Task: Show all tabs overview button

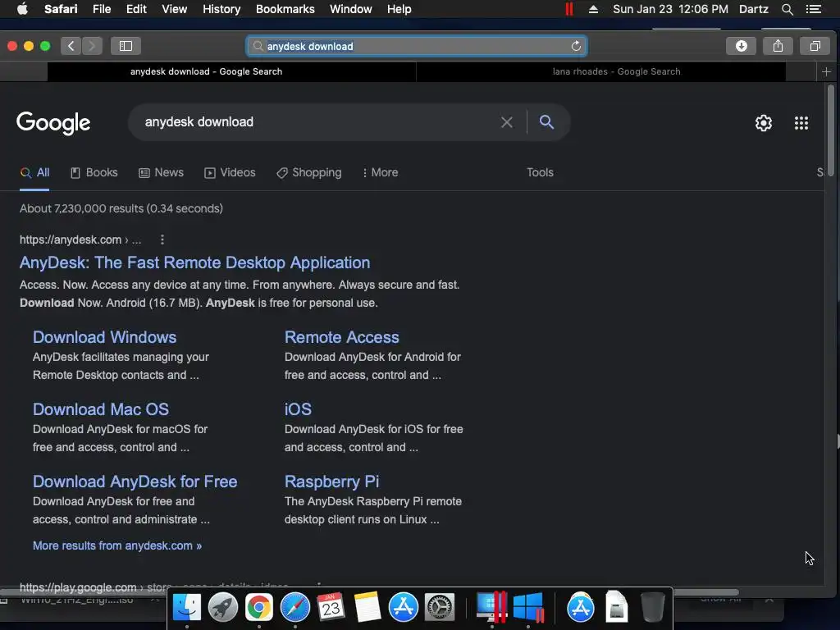Action: click(815, 46)
